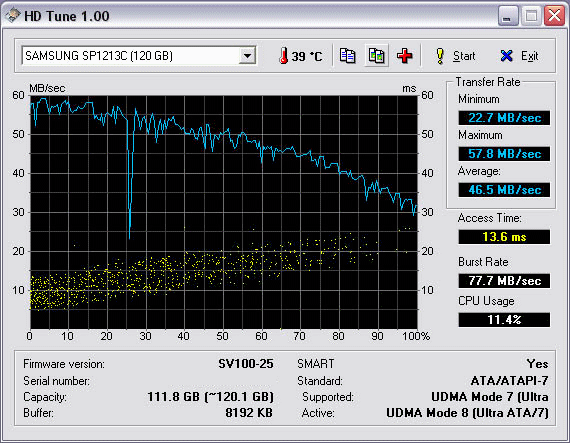
Task: Click the yellow exclamation Start icon
Action: [440, 56]
